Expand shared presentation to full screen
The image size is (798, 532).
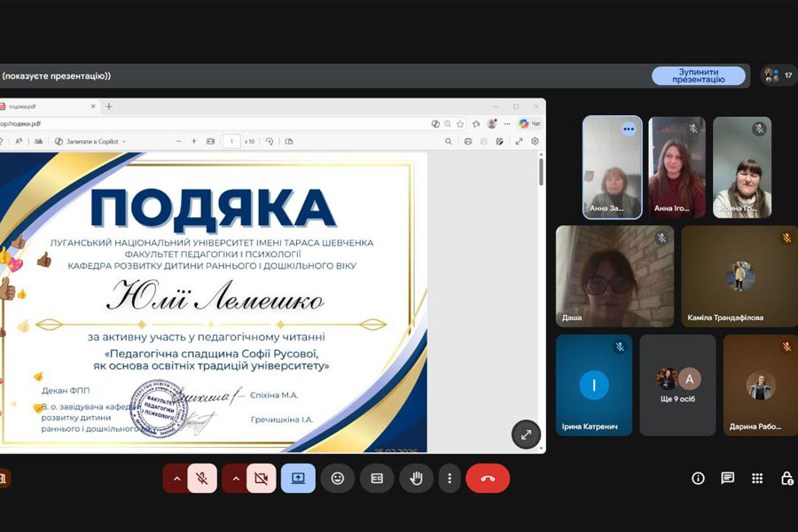(526, 434)
